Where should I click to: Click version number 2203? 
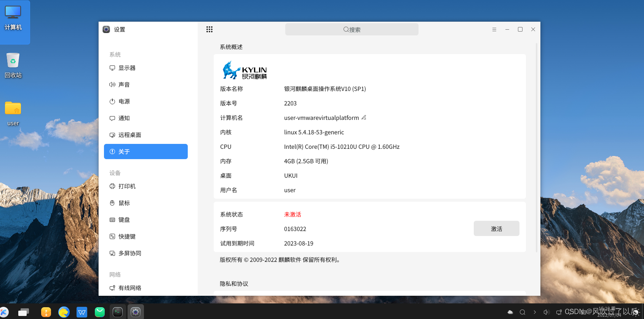(290, 103)
